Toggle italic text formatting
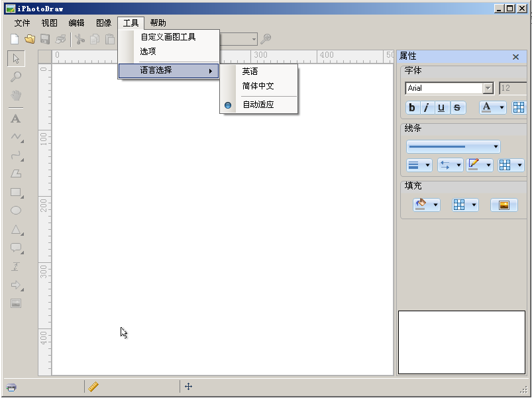 point(427,108)
